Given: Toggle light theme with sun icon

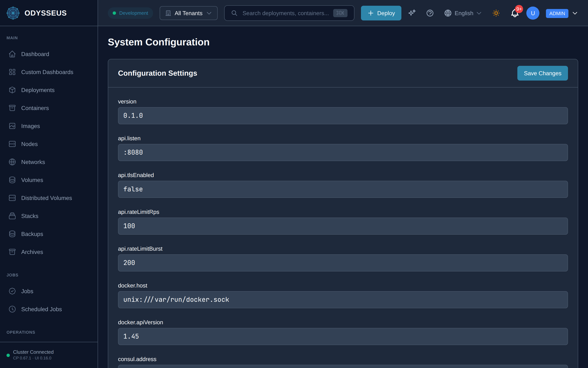Looking at the screenshot, I should (x=496, y=13).
